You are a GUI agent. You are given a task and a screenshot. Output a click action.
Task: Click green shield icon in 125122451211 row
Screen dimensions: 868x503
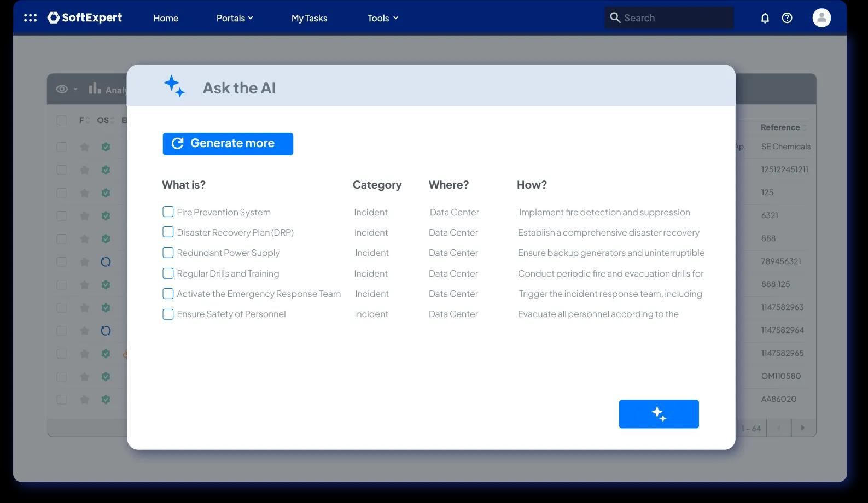tap(106, 170)
